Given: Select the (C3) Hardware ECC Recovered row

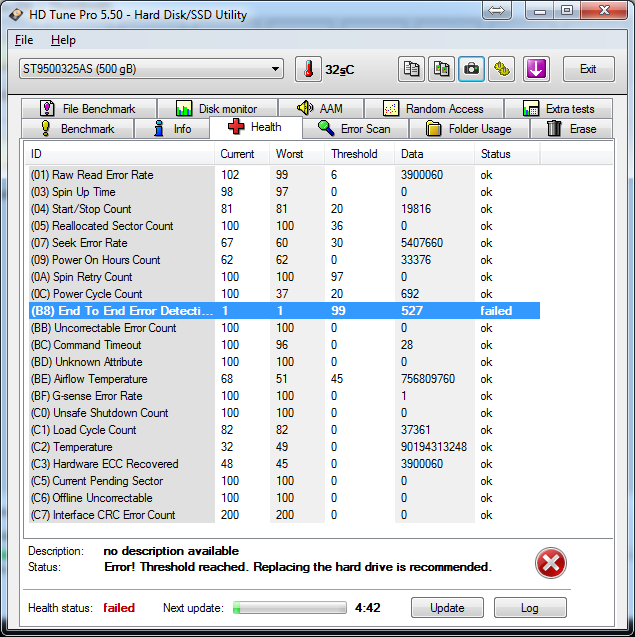Looking at the screenshot, I should pos(284,464).
